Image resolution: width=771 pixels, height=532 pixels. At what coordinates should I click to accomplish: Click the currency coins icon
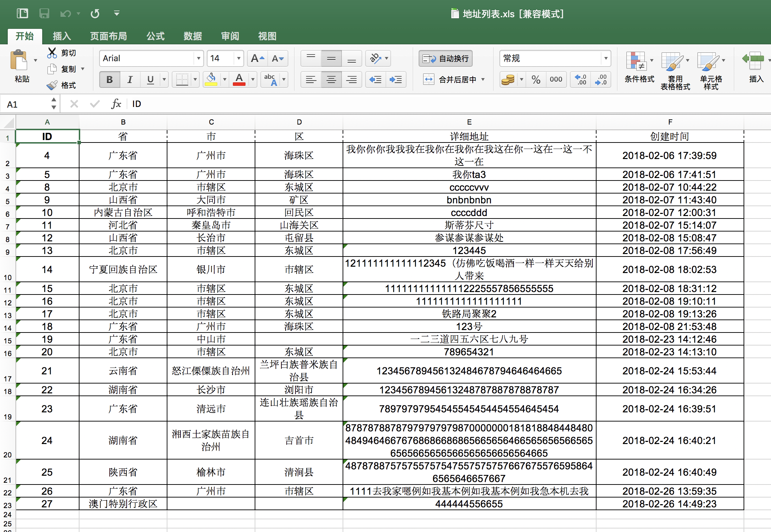click(508, 80)
